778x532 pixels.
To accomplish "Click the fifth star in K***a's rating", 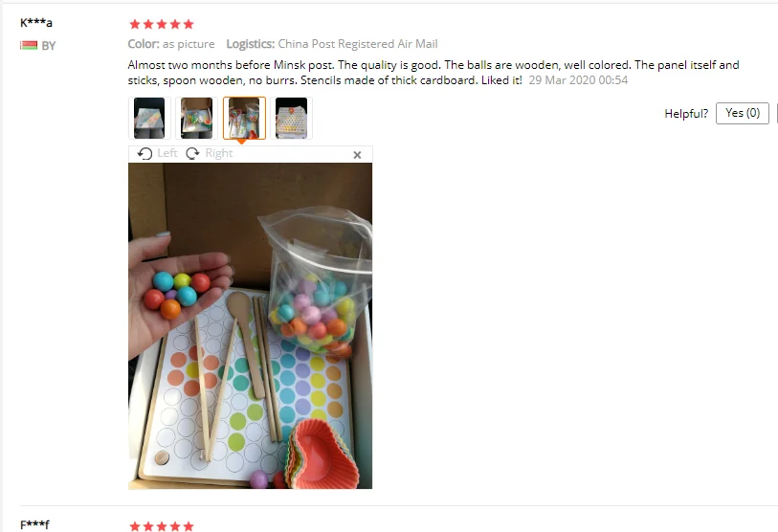I will pos(189,24).
